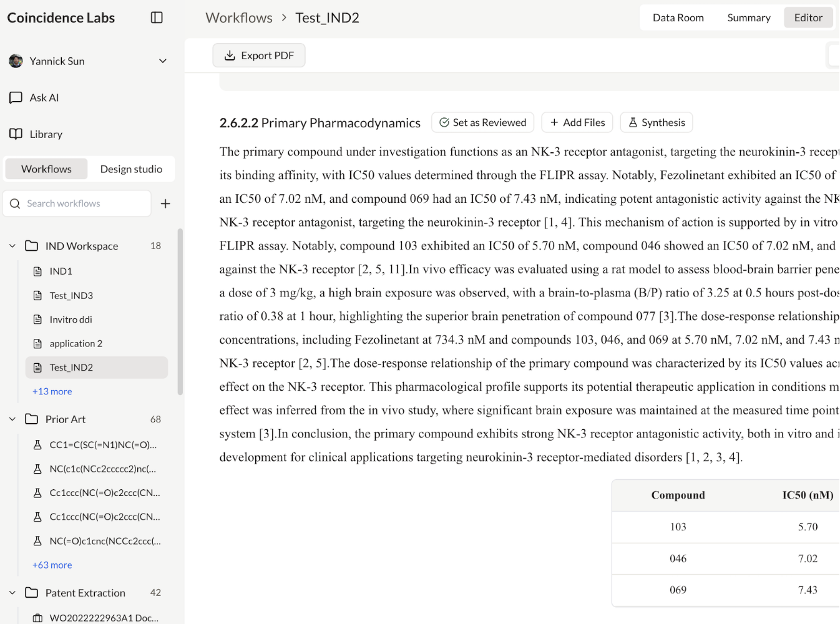Click the Prior Art count 68
This screenshot has width=840, height=624.
(155, 419)
